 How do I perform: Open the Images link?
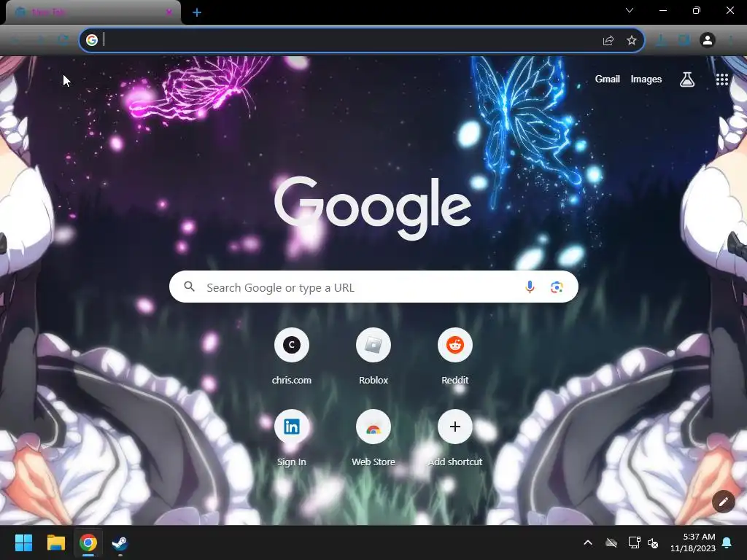646,79
